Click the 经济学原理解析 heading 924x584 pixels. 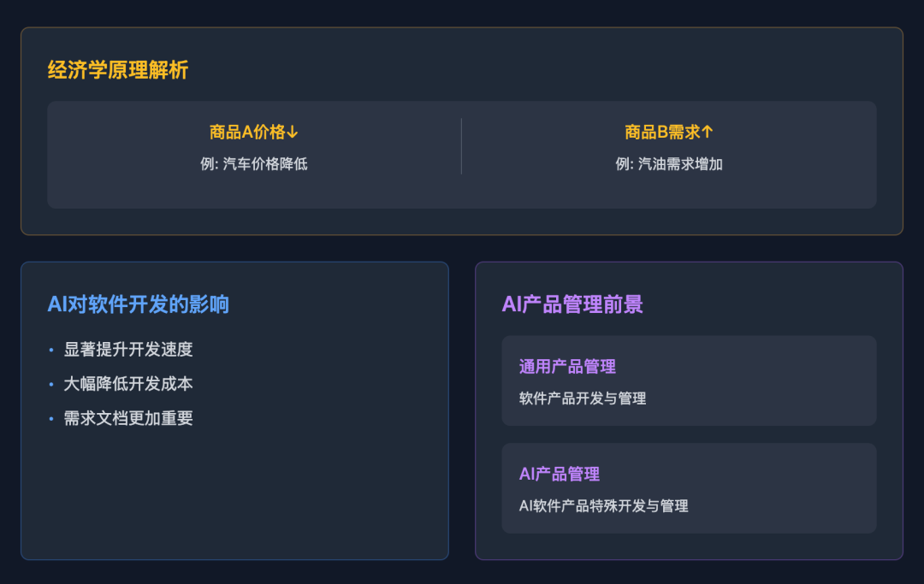coord(118,70)
